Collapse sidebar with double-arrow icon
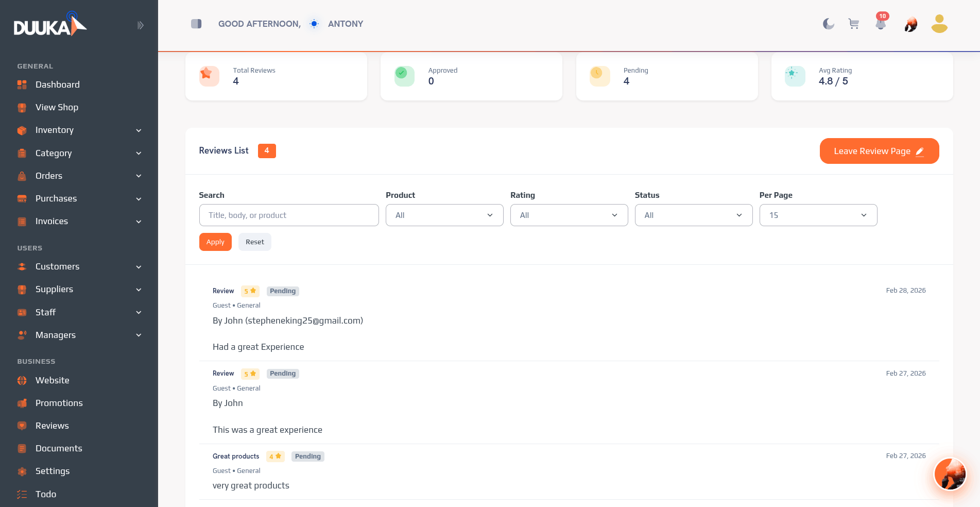This screenshot has height=507, width=980. click(x=140, y=25)
